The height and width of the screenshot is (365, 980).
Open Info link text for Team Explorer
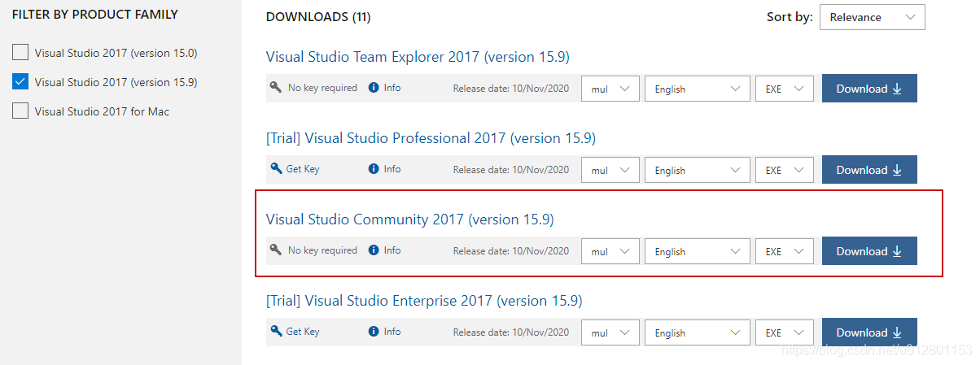coord(392,88)
